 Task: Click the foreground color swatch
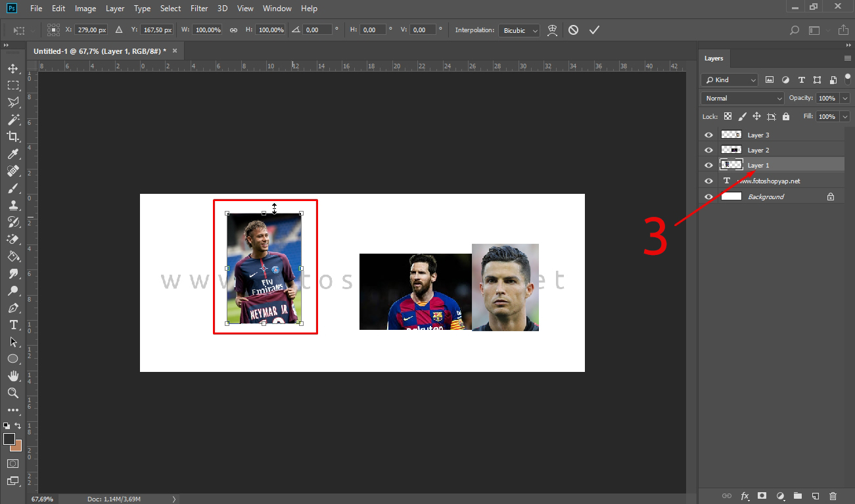point(9,439)
